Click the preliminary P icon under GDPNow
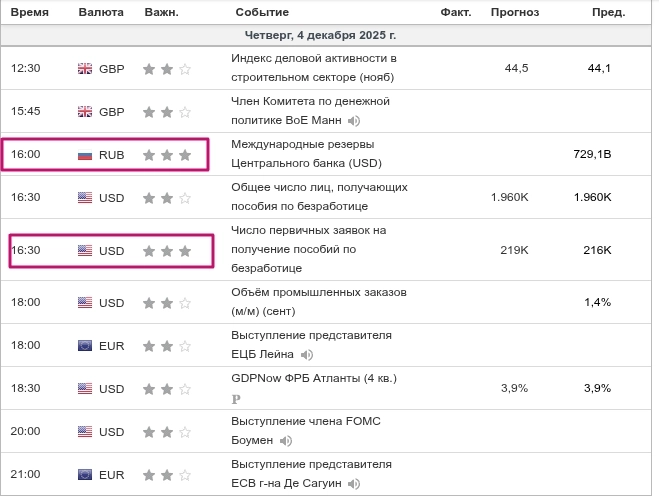Viewport: 659px width, 498px height. pyautogui.click(x=236, y=398)
